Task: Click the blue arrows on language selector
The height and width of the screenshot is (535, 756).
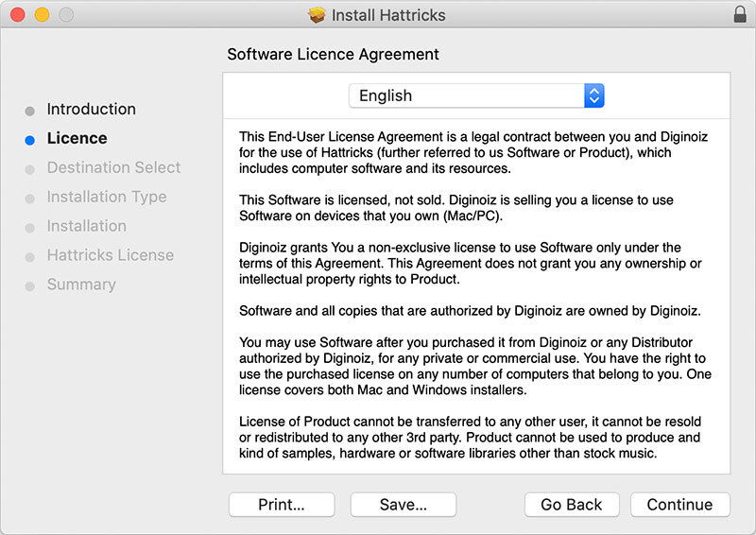Action: (x=593, y=95)
